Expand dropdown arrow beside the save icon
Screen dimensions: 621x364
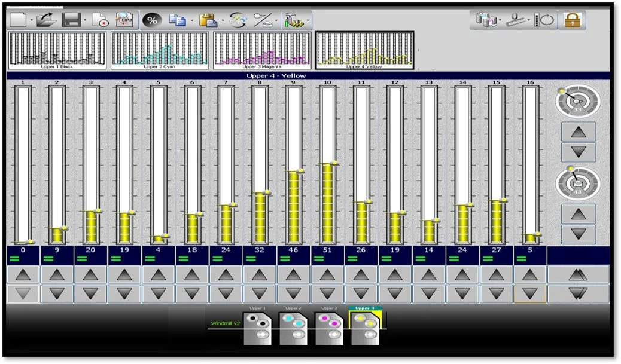point(85,20)
